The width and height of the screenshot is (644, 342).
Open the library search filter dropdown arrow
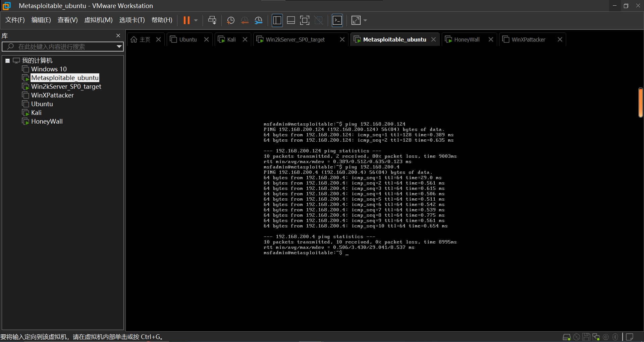(x=119, y=47)
